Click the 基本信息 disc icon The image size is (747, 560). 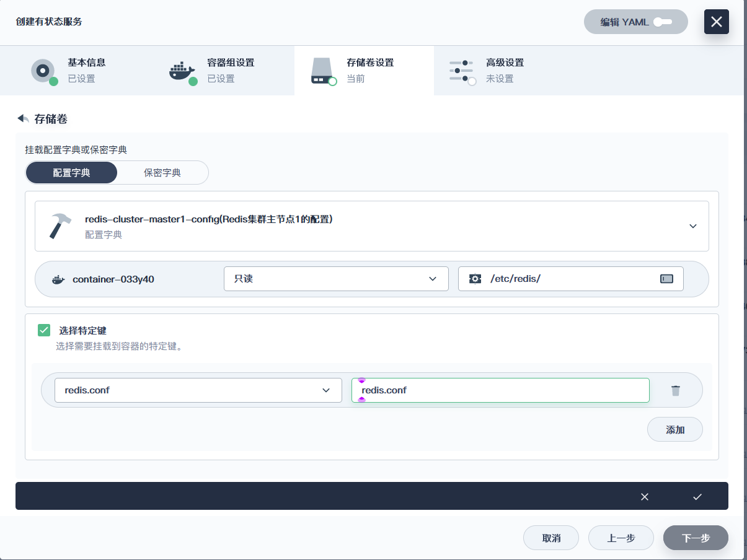tap(43, 70)
